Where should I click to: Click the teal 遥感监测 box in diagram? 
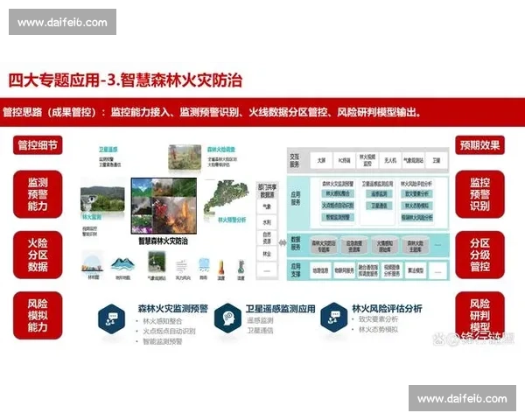[379, 193]
